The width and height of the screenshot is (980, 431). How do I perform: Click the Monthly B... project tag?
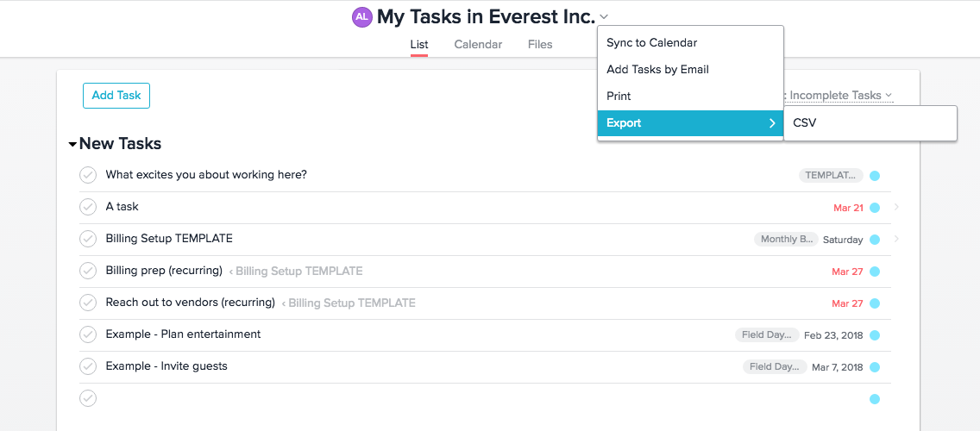[x=786, y=240]
